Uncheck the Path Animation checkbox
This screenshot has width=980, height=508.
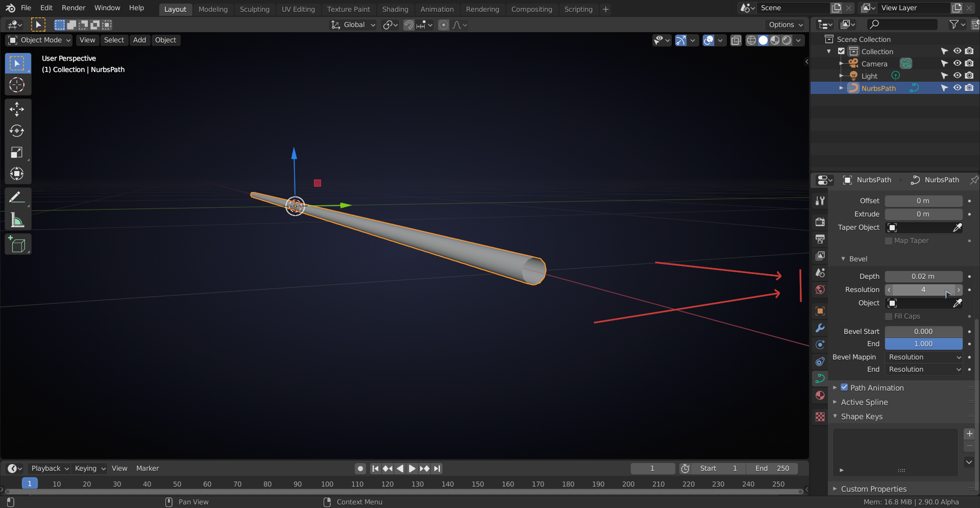[845, 387]
